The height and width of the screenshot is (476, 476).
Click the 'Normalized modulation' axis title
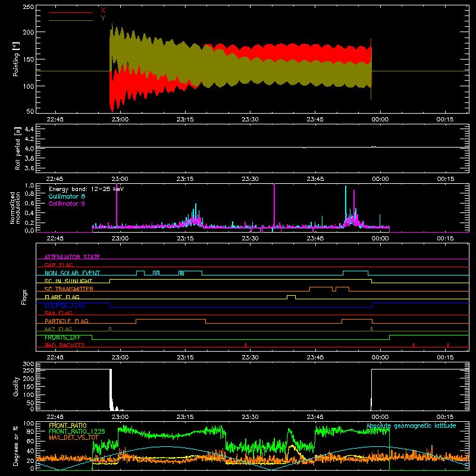[15, 208]
